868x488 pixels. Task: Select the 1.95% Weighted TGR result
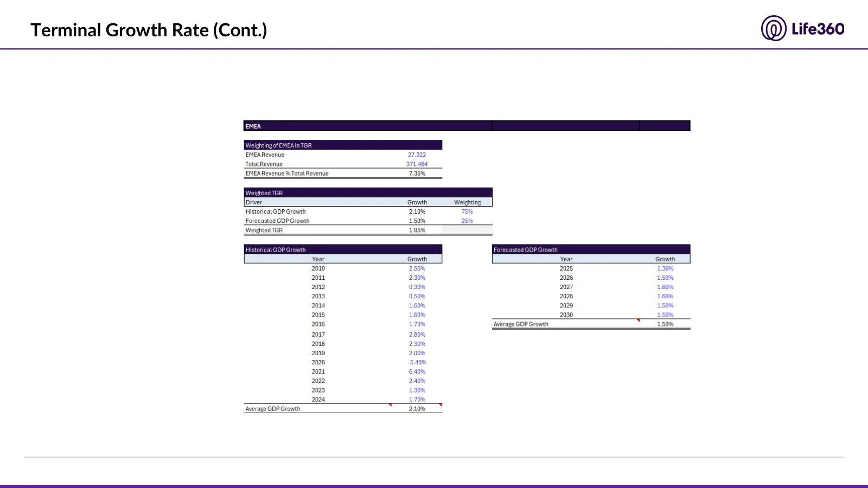(x=417, y=230)
